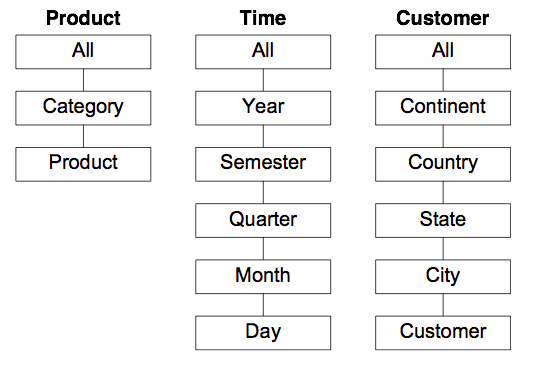This screenshot has height=370, width=534.
Task: Select the Country level box
Action: (x=443, y=164)
